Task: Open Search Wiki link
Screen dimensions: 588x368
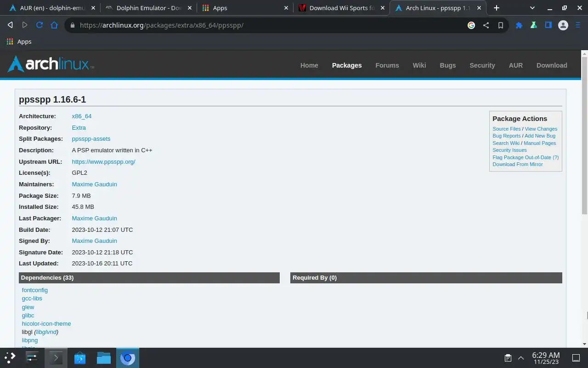Action: pos(506,143)
